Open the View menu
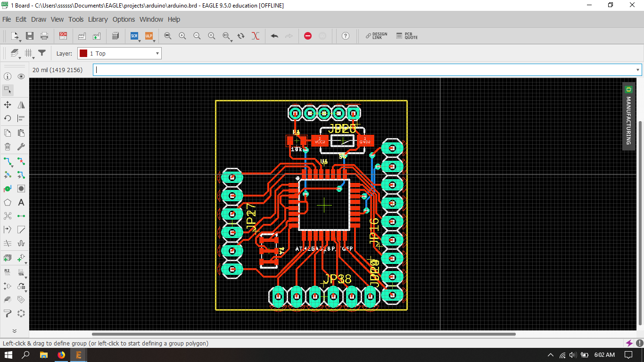Viewport: 644px width, 362px height. (57, 19)
